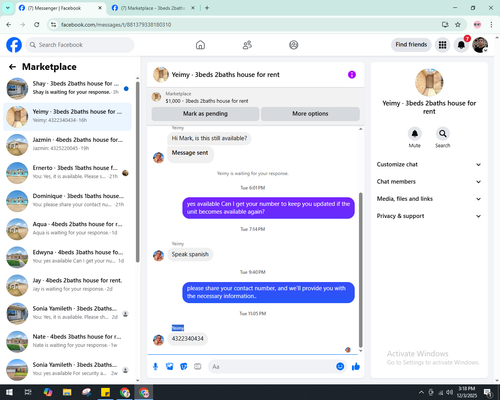The height and width of the screenshot is (400, 500).
Task: Click the More options button
Action: tap(310, 114)
